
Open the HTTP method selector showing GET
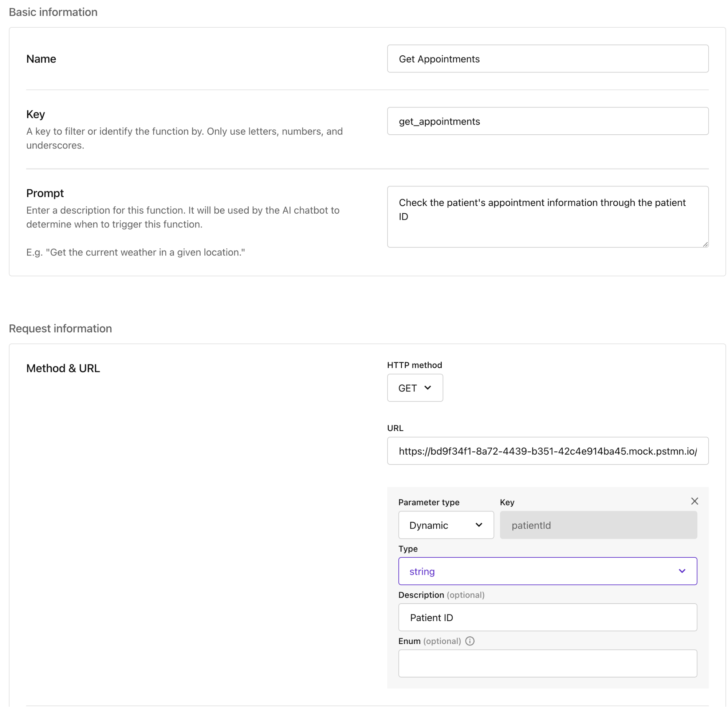[x=414, y=388]
